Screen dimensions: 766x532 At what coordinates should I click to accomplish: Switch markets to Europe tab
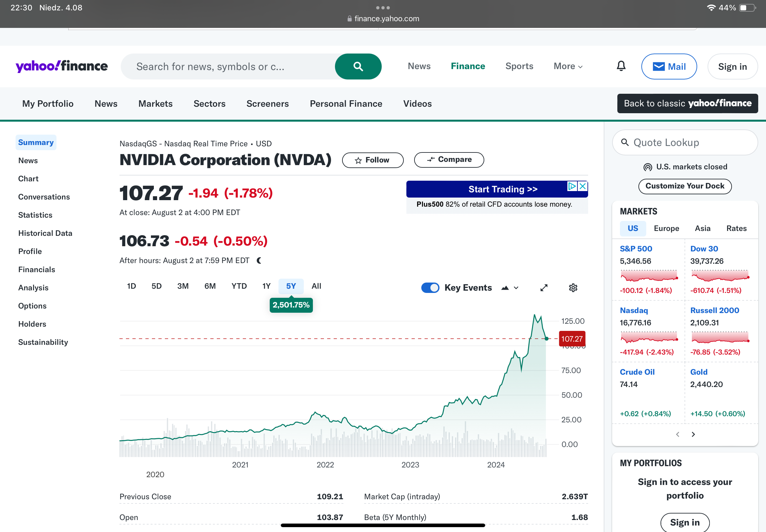point(666,228)
